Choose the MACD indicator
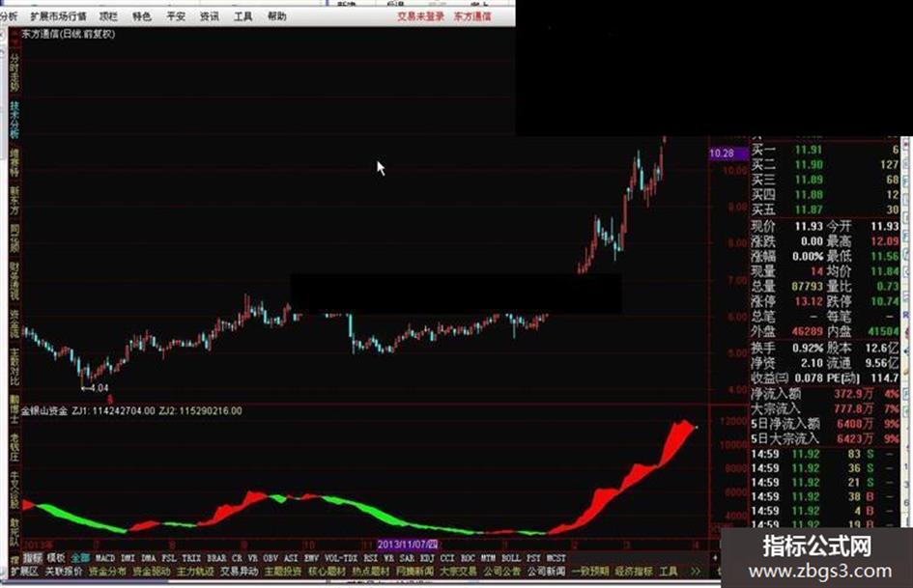913x588 pixels. tap(105, 558)
